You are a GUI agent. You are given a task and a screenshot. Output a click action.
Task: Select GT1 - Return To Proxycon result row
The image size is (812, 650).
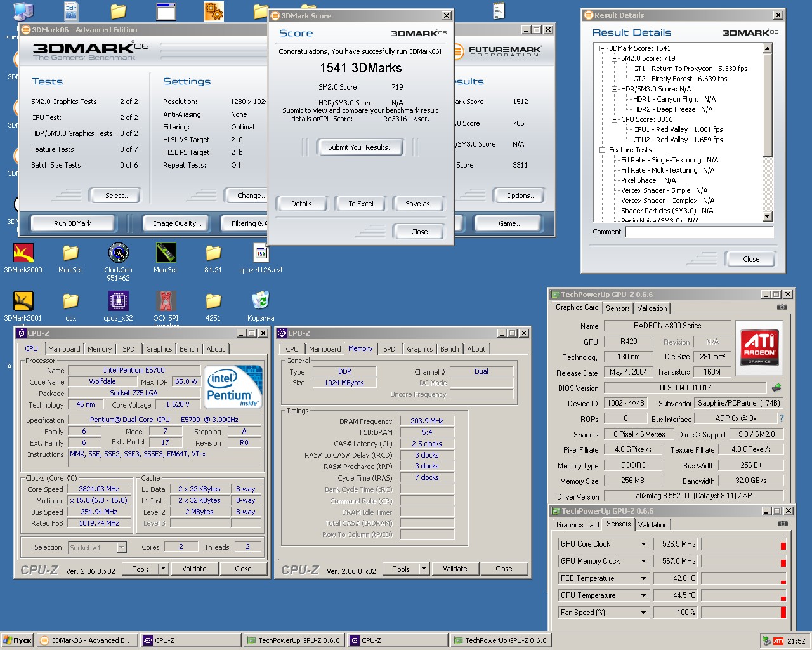pos(690,69)
